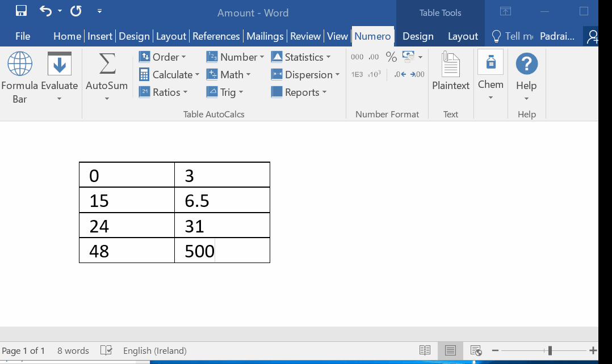This screenshot has width=612, height=364.
Task: Switch to the Numero ribbon tab
Action: (372, 36)
